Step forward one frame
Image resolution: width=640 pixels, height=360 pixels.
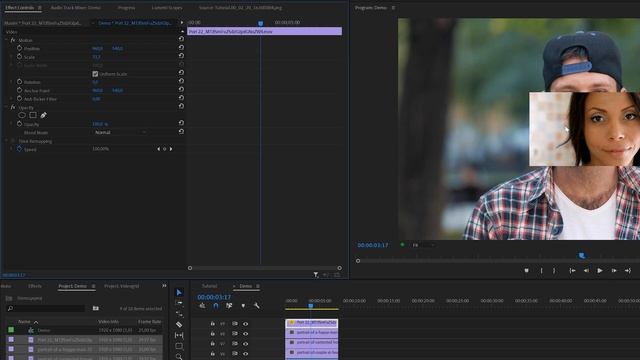click(x=614, y=271)
